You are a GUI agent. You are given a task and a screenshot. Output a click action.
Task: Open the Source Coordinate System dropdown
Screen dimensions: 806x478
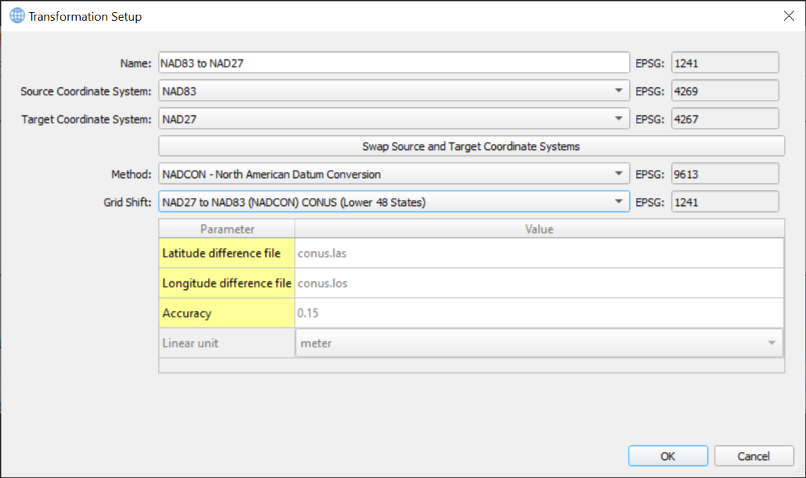pyautogui.click(x=393, y=91)
